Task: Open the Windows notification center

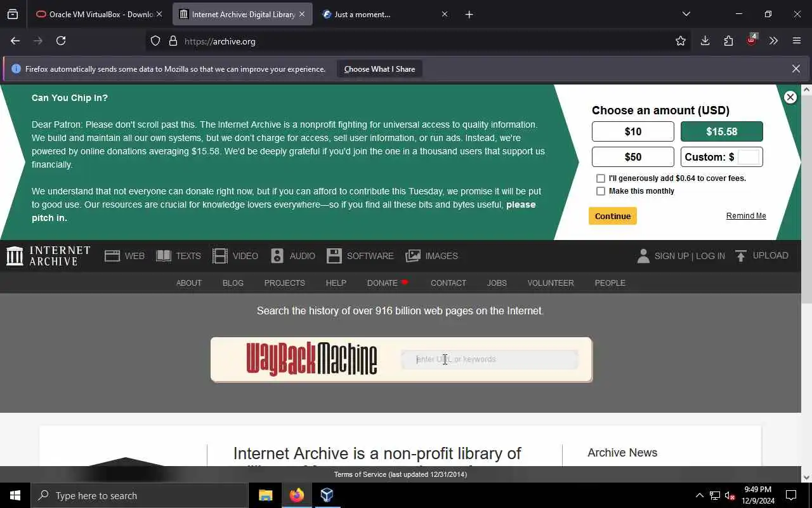Action: click(791, 495)
